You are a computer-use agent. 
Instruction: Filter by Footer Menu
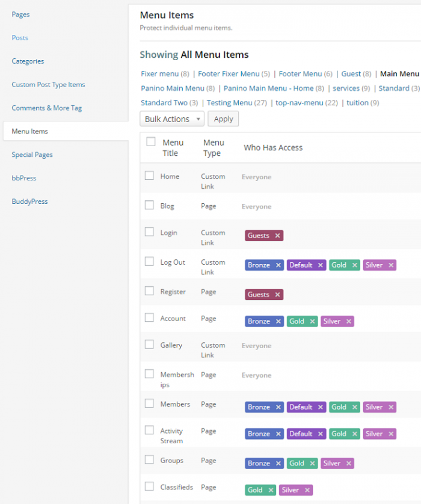click(x=300, y=74)
